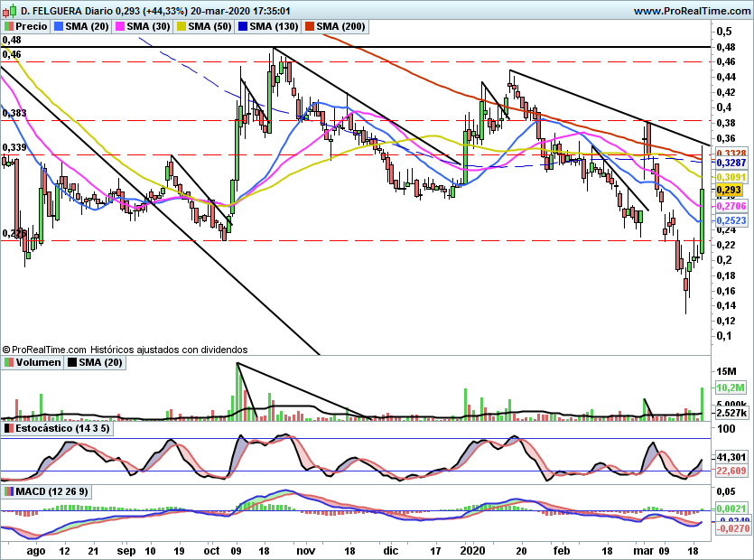Select the SMA (30) magenta legend icon

120,26
